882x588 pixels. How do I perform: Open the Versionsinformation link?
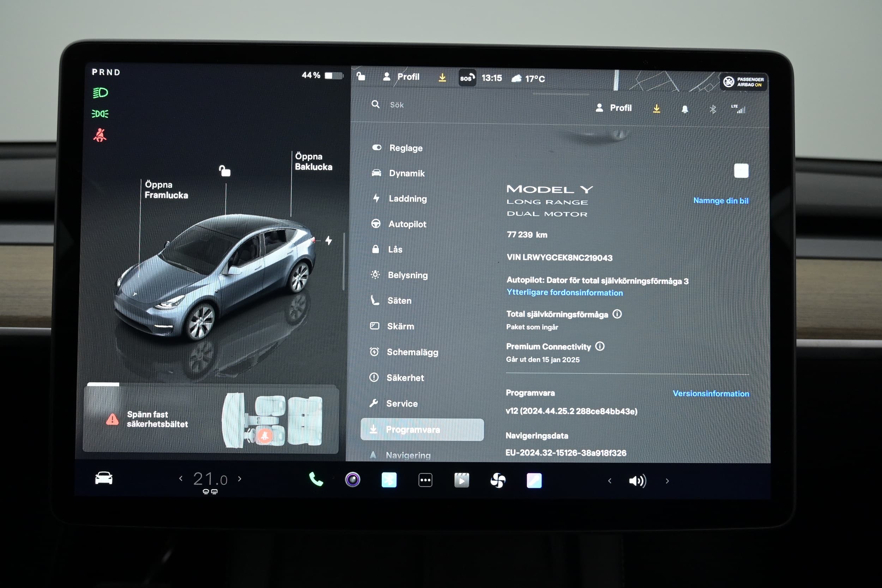711,393
